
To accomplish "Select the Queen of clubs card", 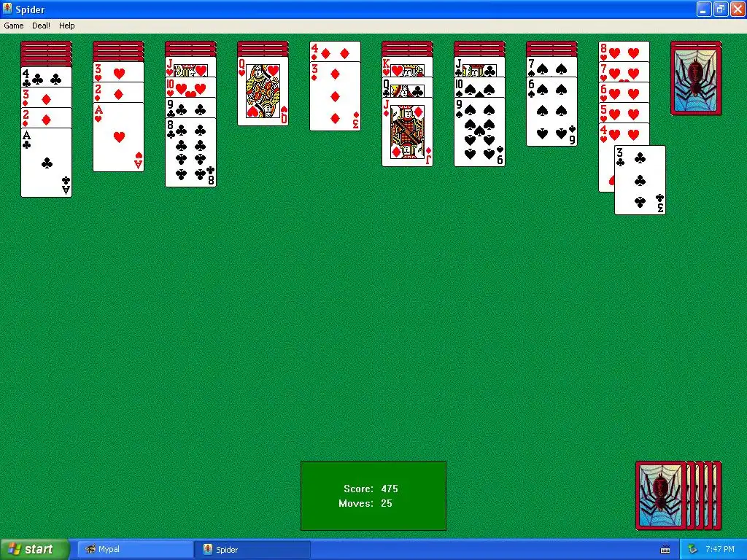I will pos(407,87).
